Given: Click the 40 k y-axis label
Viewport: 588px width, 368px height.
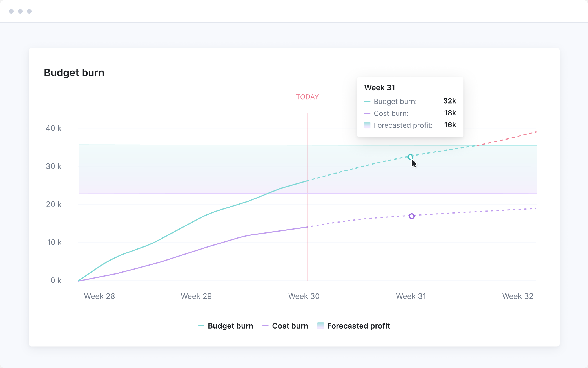Looking at the screenshot, I should (x=54, y=128).
